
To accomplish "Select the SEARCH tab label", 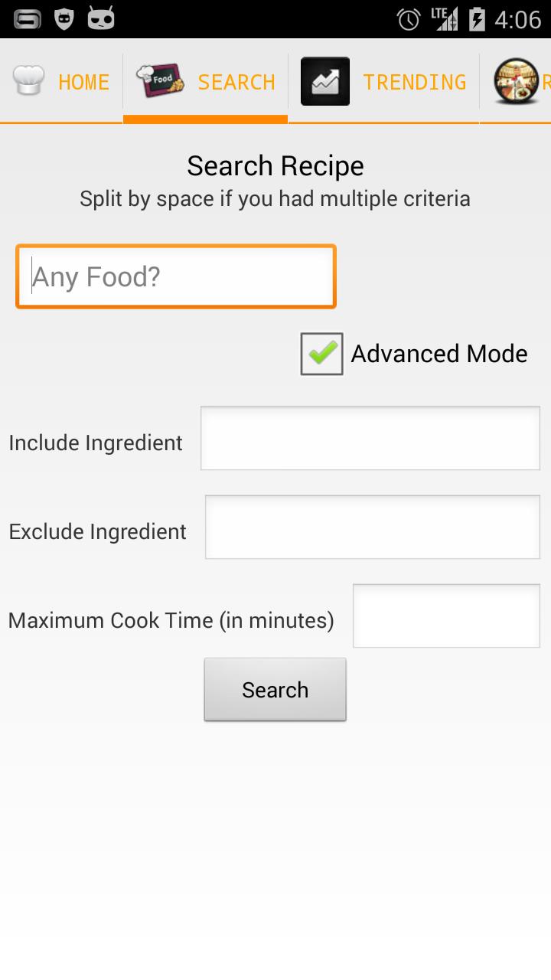I will coord(236,80).
